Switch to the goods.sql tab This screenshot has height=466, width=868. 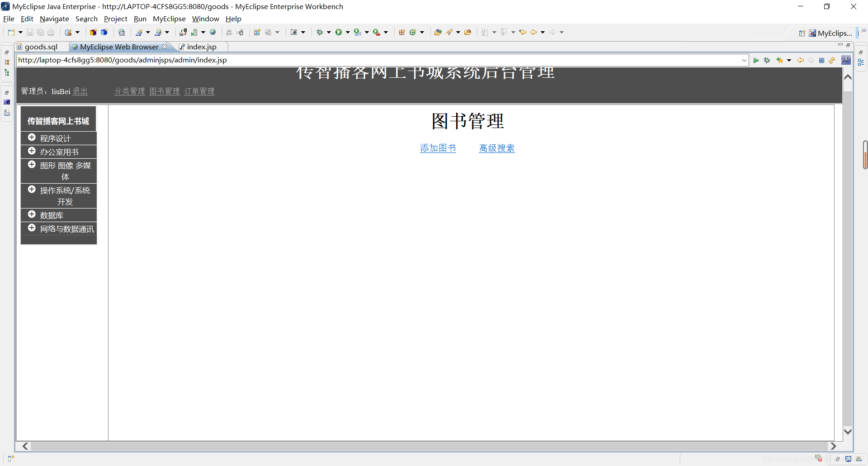pos(41,47)
